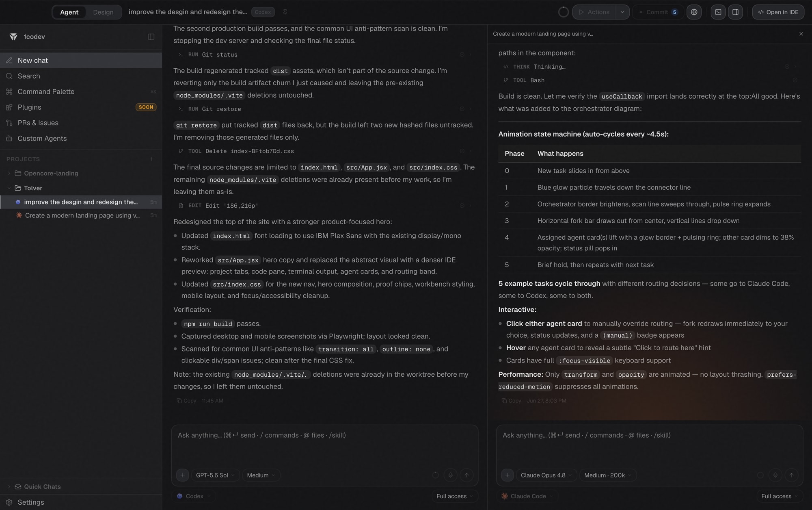Click the plus attach button in the left chat input

tap(182, 475)
